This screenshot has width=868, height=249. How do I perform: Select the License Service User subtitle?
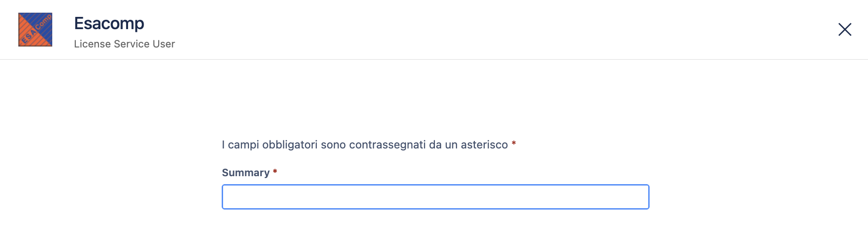click(124, 44)
